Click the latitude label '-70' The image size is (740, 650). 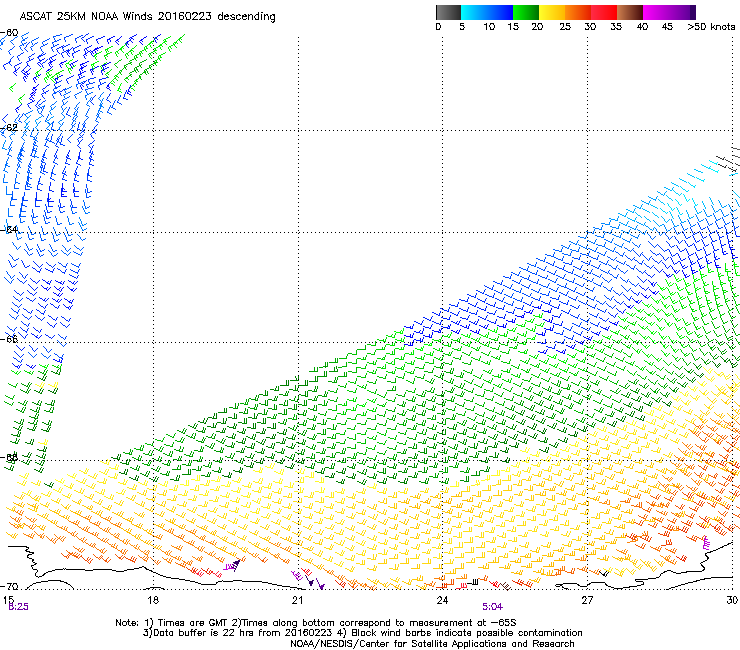[x=9, y=587]
